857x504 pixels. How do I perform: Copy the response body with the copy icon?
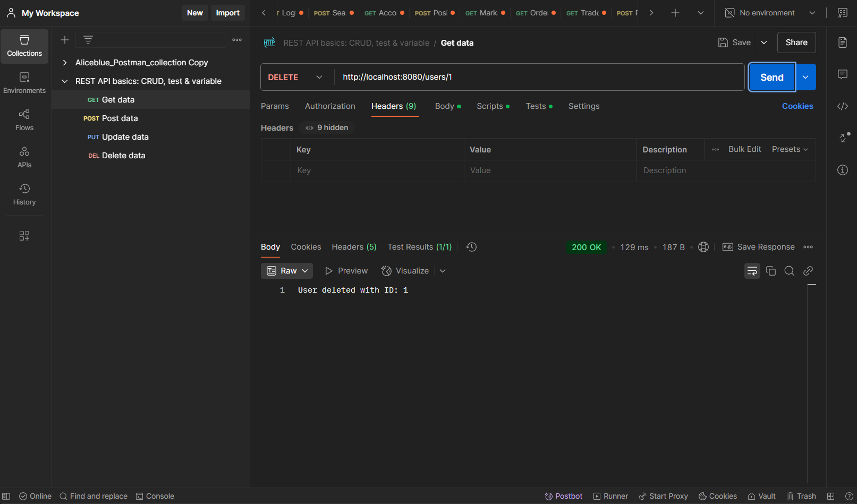click(x=771, y=271)
